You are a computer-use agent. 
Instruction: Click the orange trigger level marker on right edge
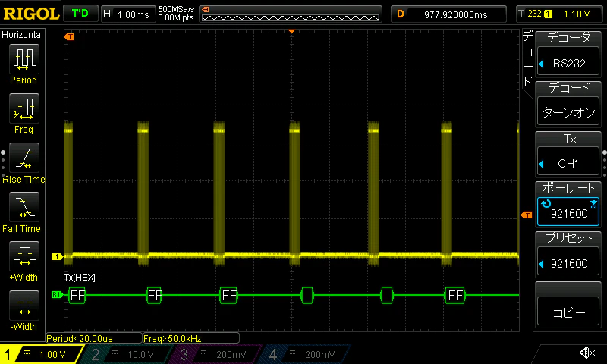tap(527, 215)
